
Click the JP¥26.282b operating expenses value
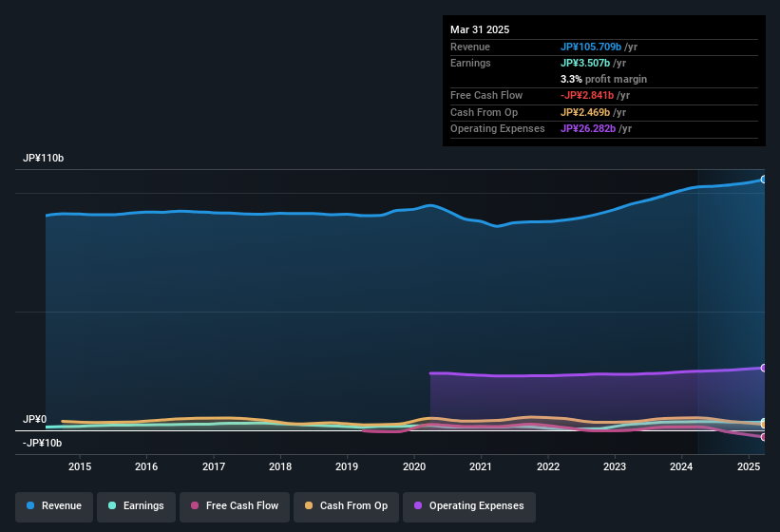tap(588, 129)
